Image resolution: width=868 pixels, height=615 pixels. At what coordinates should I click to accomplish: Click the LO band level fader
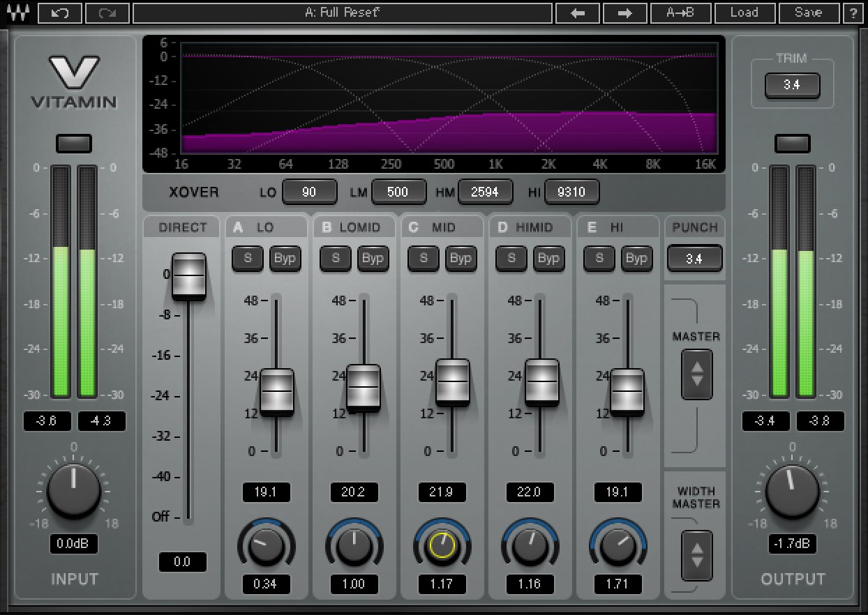click(x=277, y=392)
